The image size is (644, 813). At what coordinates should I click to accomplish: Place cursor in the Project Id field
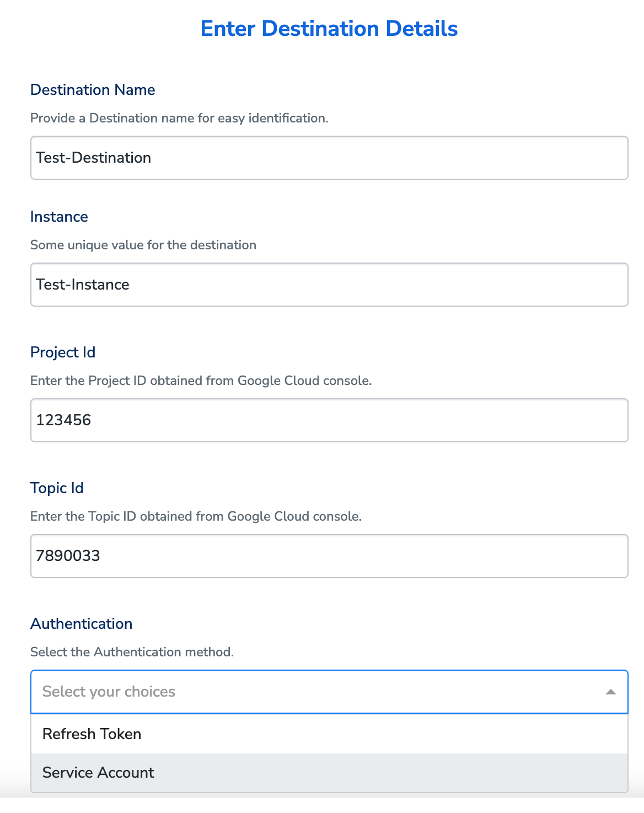click(329, 420)
